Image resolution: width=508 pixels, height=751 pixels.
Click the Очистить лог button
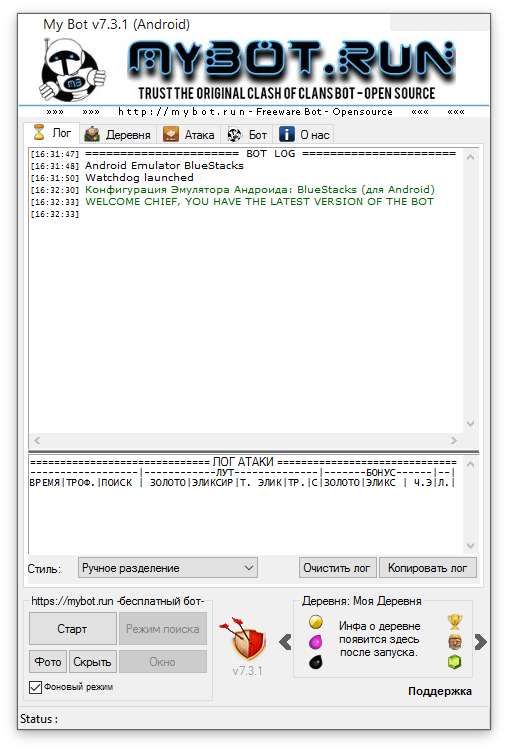pos(338,568)
